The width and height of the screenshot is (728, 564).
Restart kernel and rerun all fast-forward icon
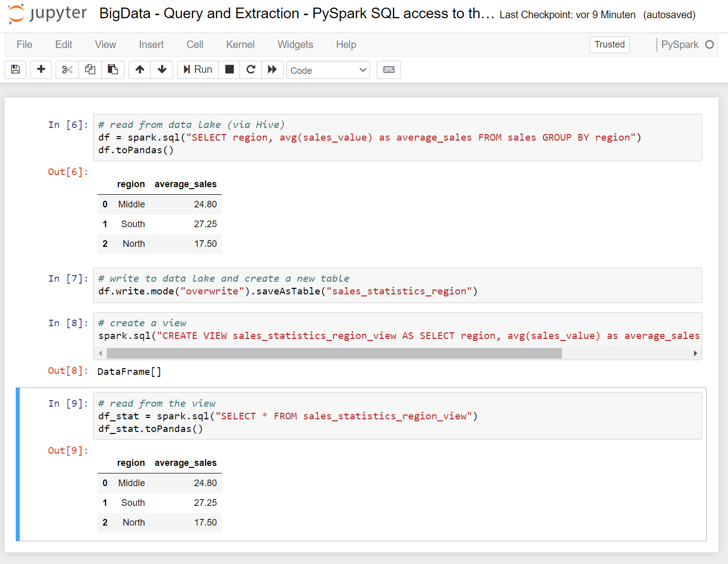[272, 70]
